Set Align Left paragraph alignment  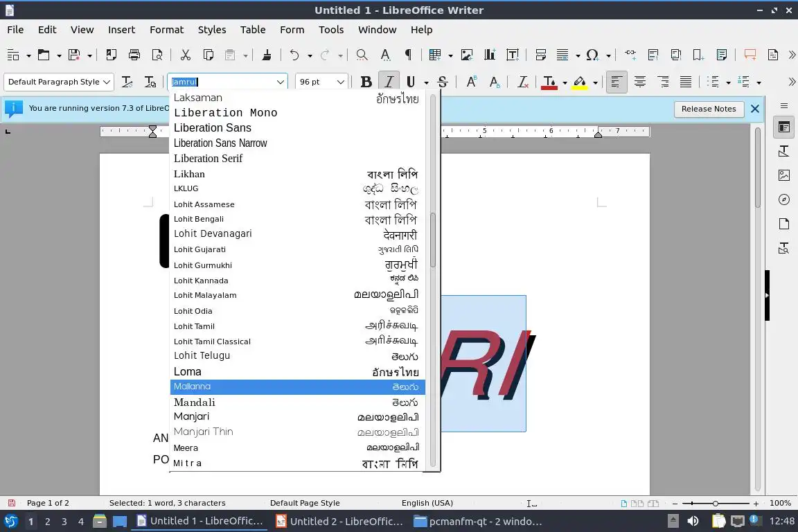tap(617, 82)
